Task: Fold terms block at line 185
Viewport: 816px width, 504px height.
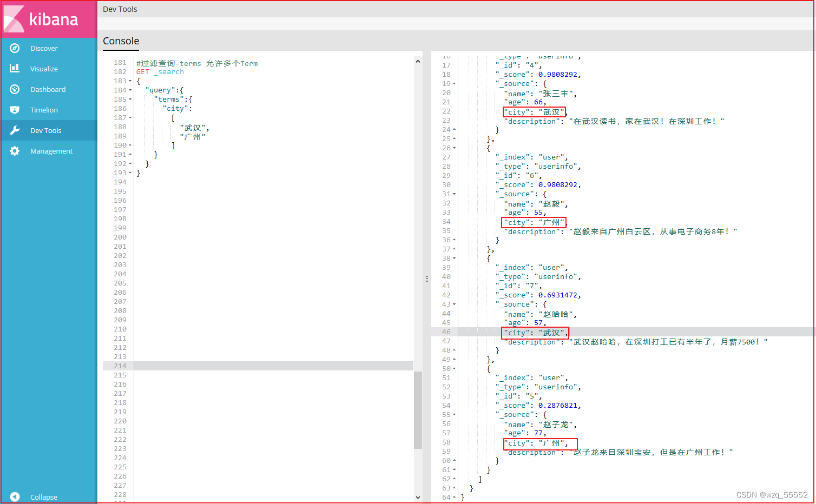Action: pyautogui.click(x=130, y=100)
